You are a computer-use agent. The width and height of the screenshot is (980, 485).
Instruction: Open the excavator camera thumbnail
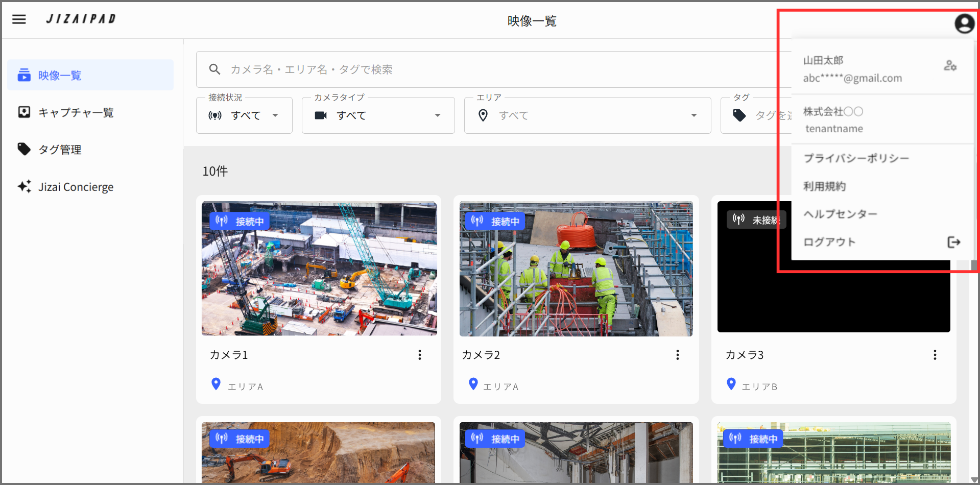click(318, 452)
